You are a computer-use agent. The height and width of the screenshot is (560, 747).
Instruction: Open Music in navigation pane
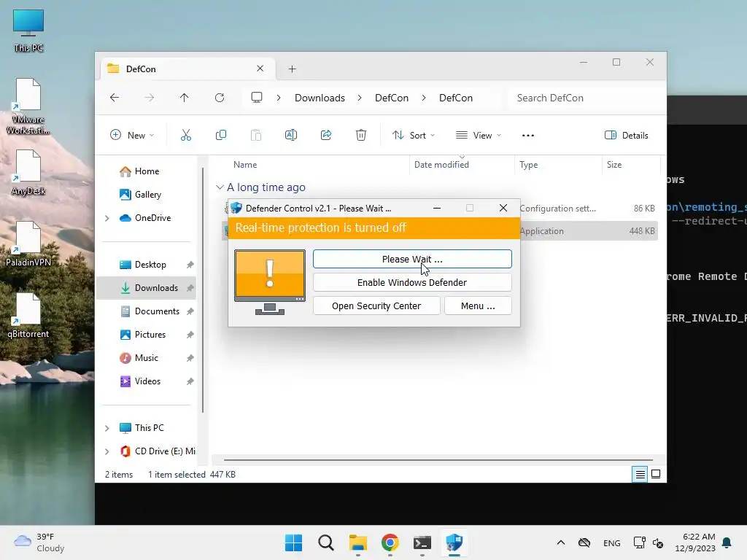point(146,357)
